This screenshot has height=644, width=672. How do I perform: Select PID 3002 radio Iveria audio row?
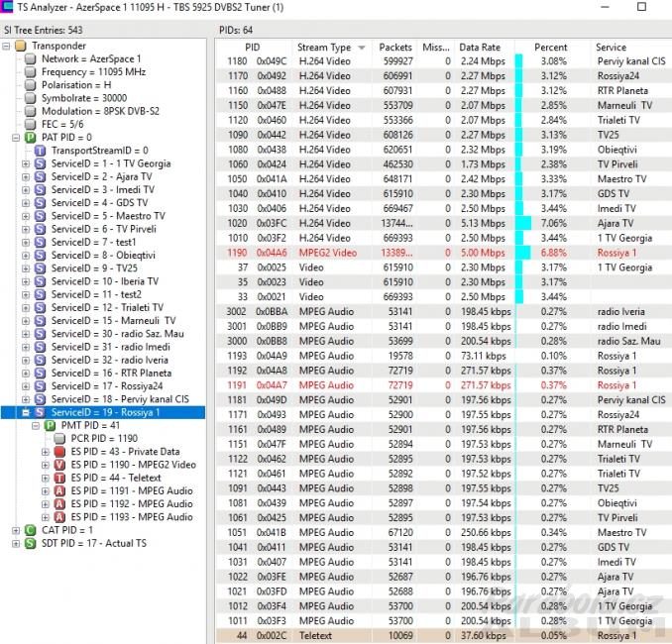pyautogui.click(x=444, y=311)
